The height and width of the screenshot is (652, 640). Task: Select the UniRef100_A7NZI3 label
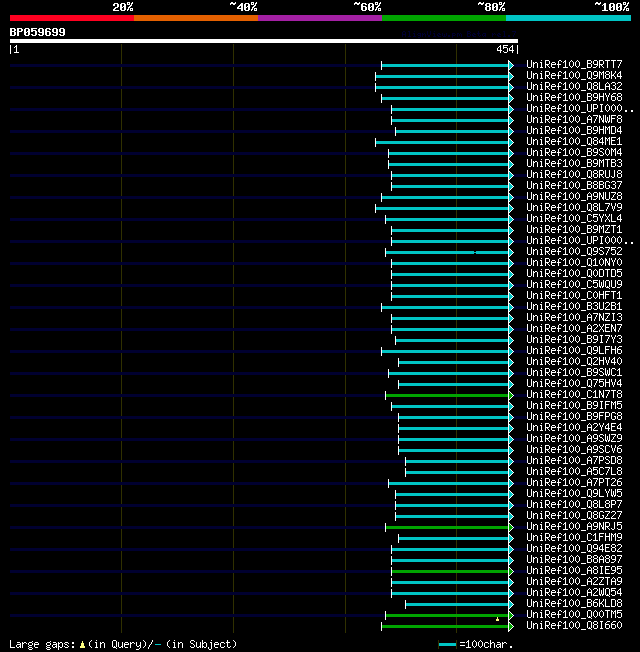click(574, 318)
